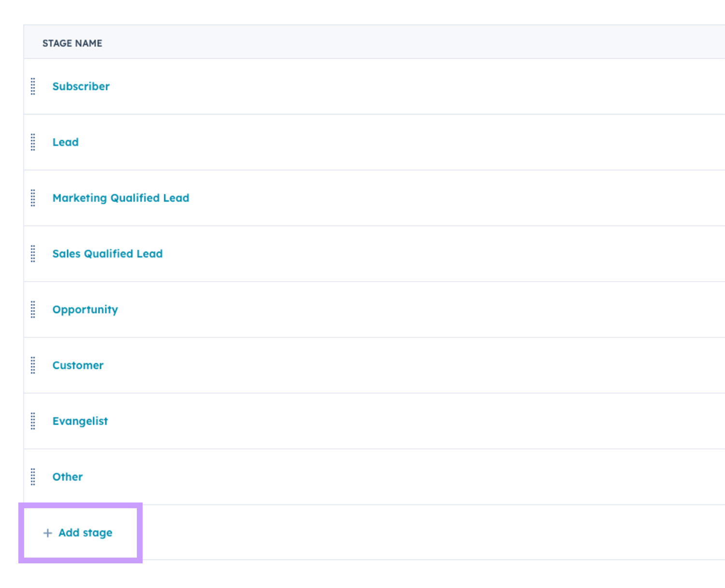This screenshot has height=588, width=725.
Task: Select the Sales Qualified Lead stage name
Action: coord(107,254)
